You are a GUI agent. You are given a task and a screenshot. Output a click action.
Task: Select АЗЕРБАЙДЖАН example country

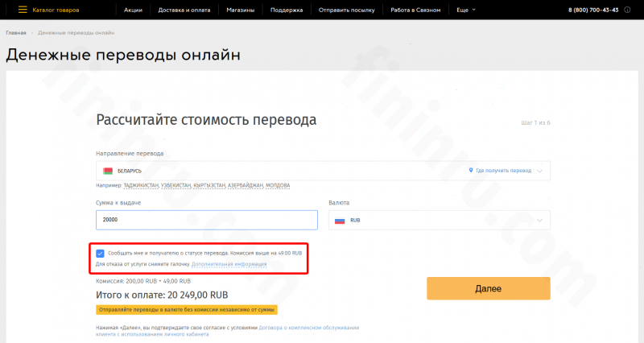(x=246, y=186)
